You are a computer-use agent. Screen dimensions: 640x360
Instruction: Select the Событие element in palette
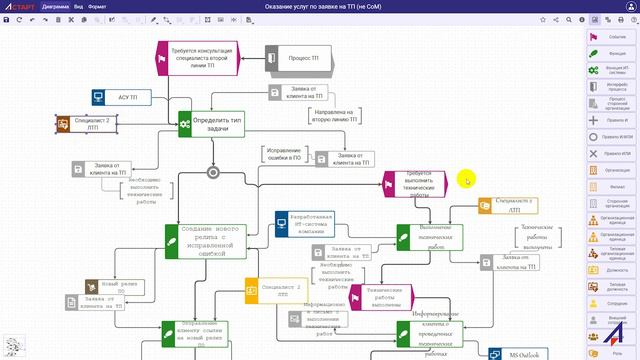pyautogui.click(x=611, y=37)
